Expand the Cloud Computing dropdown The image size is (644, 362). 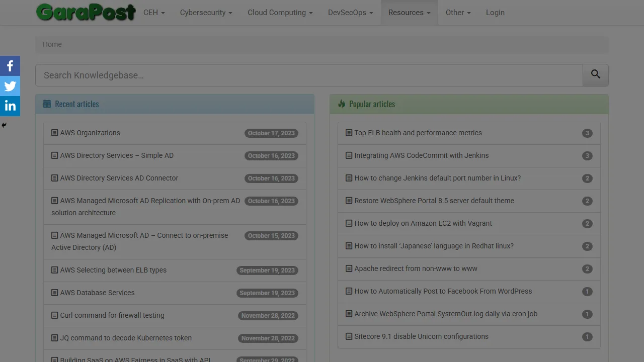[x=280, y=13]
